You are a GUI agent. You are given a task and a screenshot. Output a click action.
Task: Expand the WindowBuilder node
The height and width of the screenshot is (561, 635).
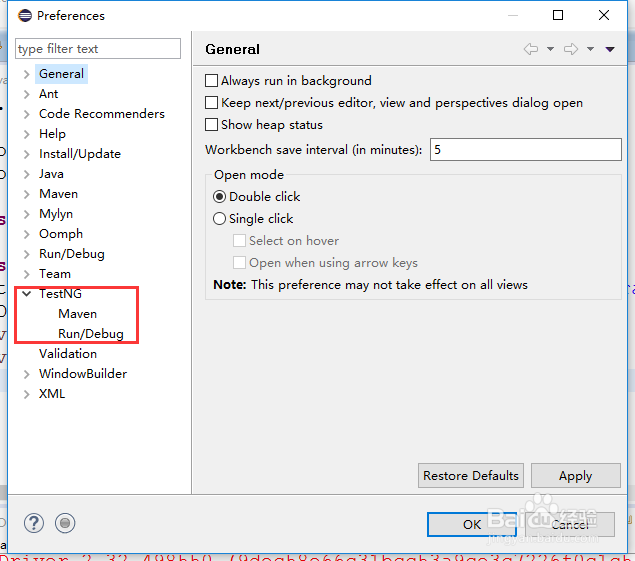click(x=27, y=374)
